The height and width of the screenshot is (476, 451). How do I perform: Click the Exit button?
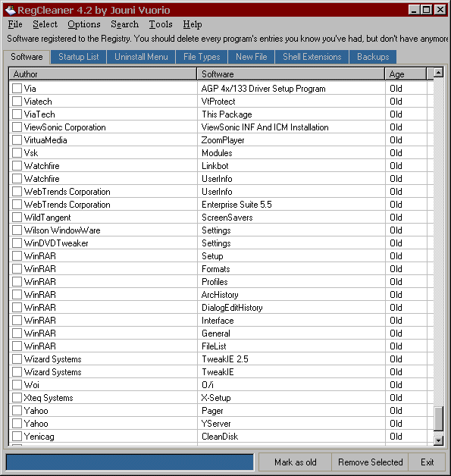tap(427, 462)
